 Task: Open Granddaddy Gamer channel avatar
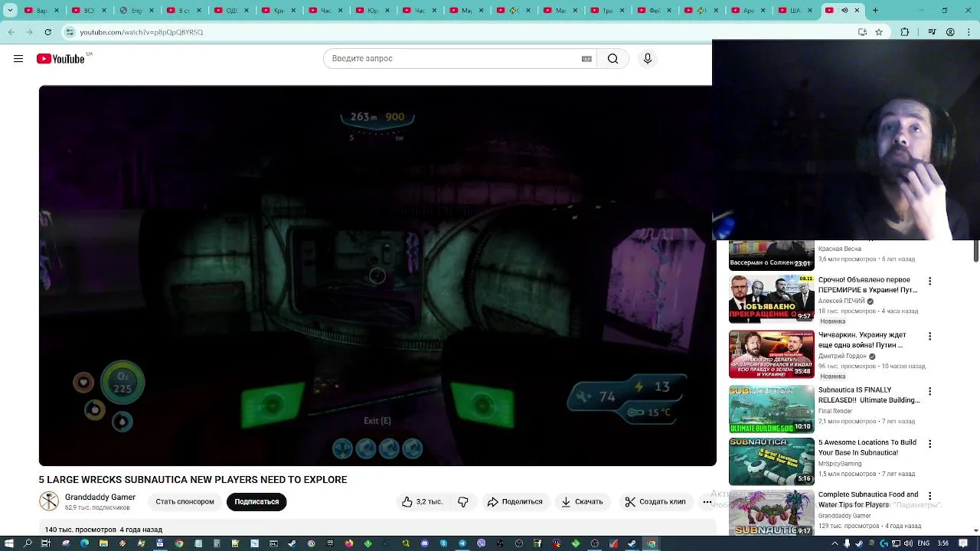tap(49, 501)
